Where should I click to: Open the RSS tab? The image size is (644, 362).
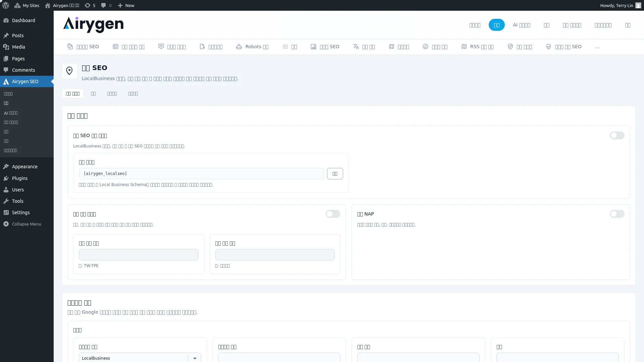click(478, 47)
